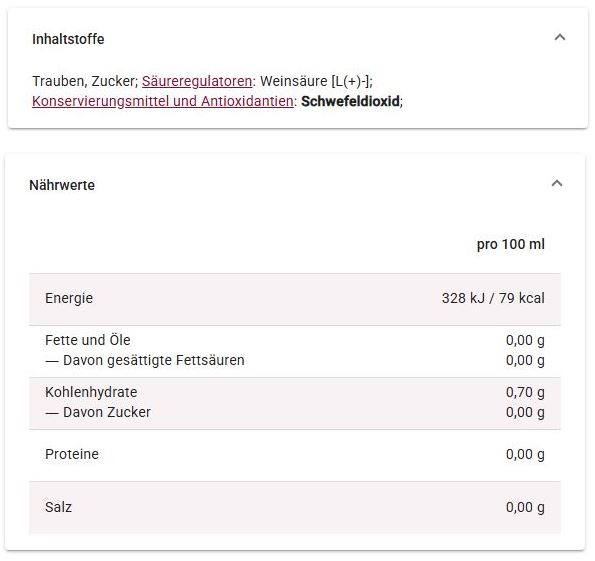
Task: Open the Säureregulatoren link
Action: click(197, 81)
